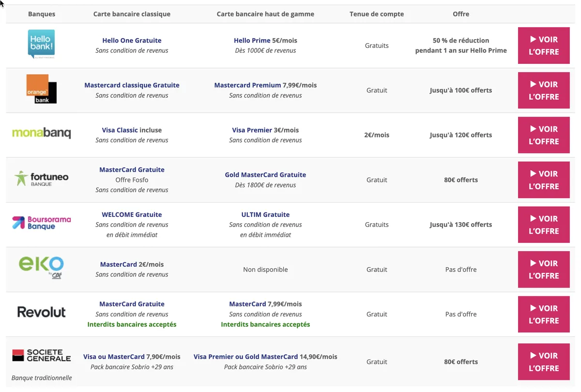Click 'Pas d'offre' in Revolut row
The height and width of the screenshot is (392, 581).
point(461,314)
